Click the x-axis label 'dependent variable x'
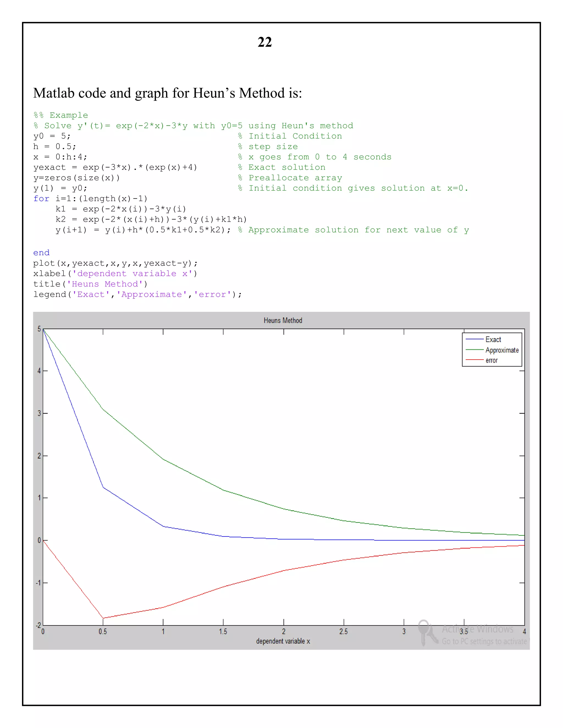 coord(283,641)
